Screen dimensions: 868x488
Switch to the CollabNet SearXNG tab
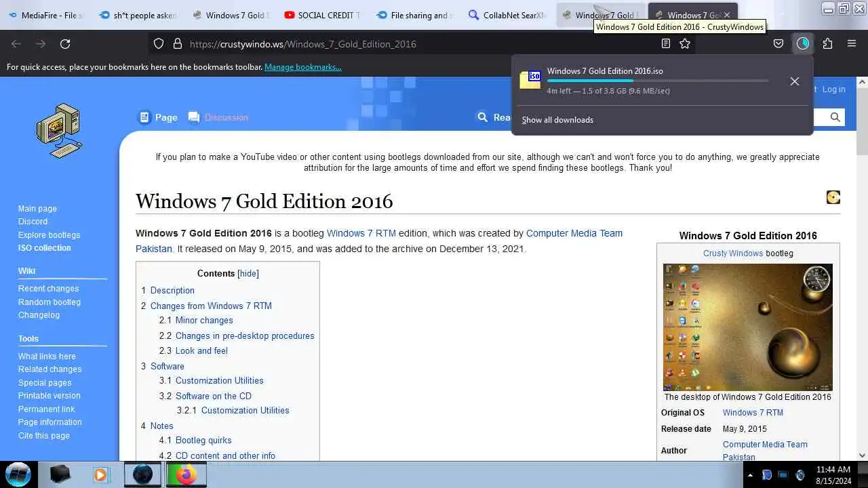tap(506, 15)
